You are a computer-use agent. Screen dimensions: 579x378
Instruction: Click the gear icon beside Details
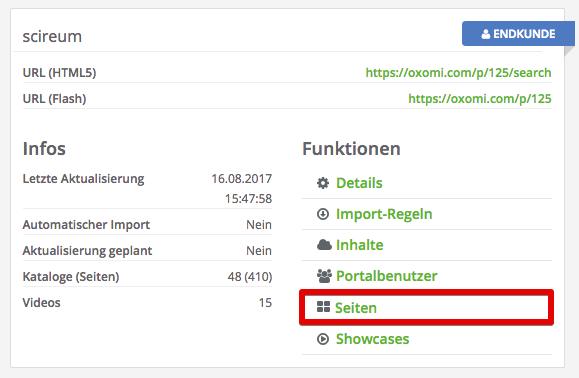click(x=323, y=183)
